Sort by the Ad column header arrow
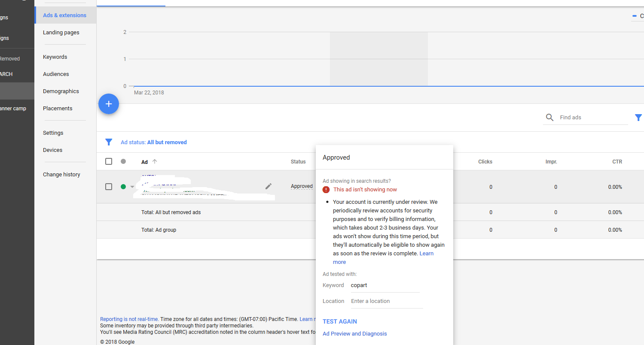The image size is (644, 345). pos(155,162)
